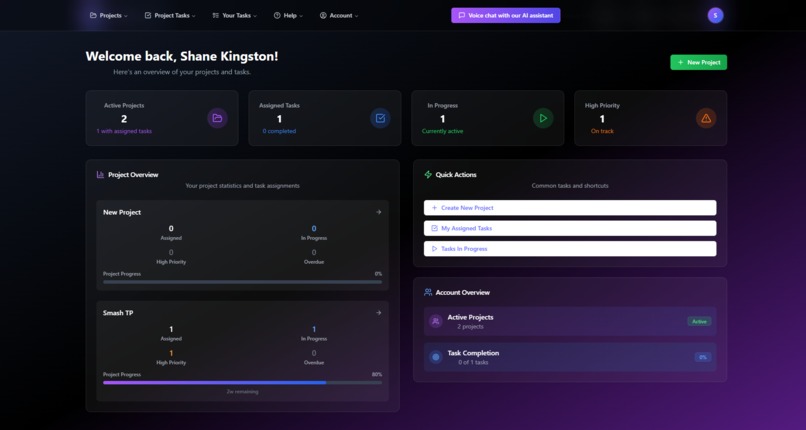Click Task Completion row in Account Overview
The height and width of the screenshot is (430, 806).
570,357
